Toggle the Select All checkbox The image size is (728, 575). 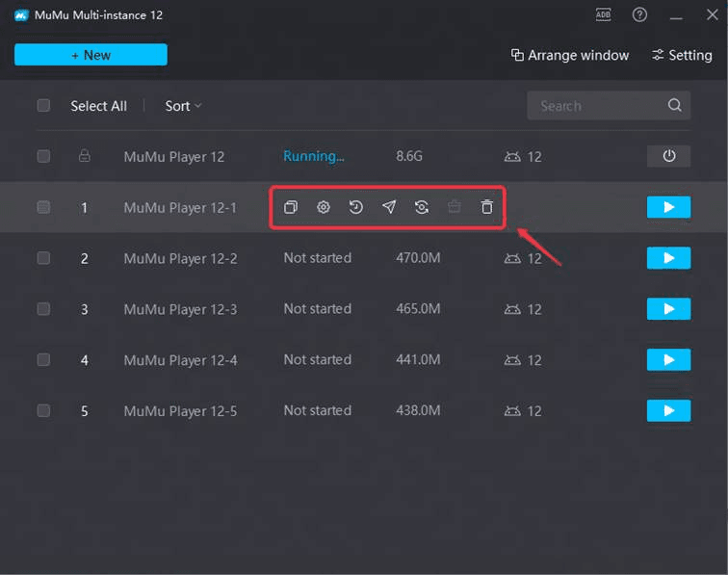pyautogui.click(x=43, y=106)
